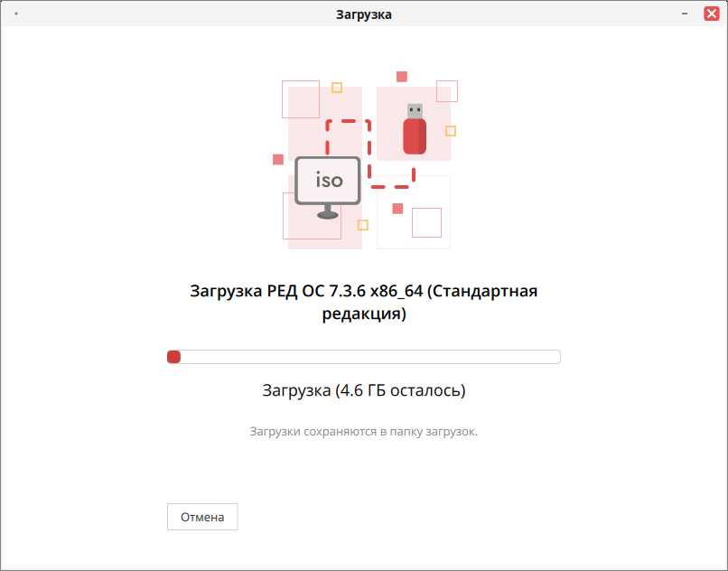728x571 pixels.
Task: Select the "Загрузка РЕД ОС 7.3.6 x86_64" heading
Action: tap(363, 302)
